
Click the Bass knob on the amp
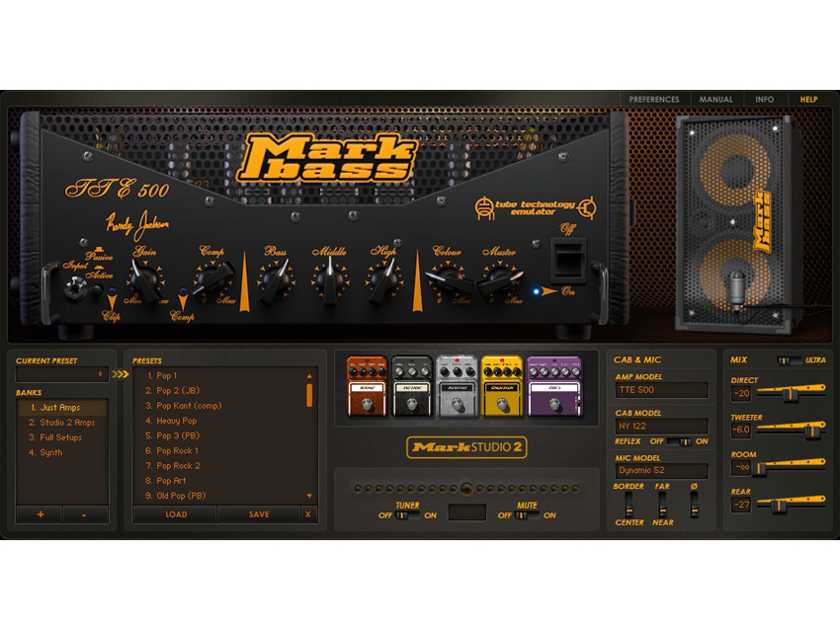(x=276, y=279)
